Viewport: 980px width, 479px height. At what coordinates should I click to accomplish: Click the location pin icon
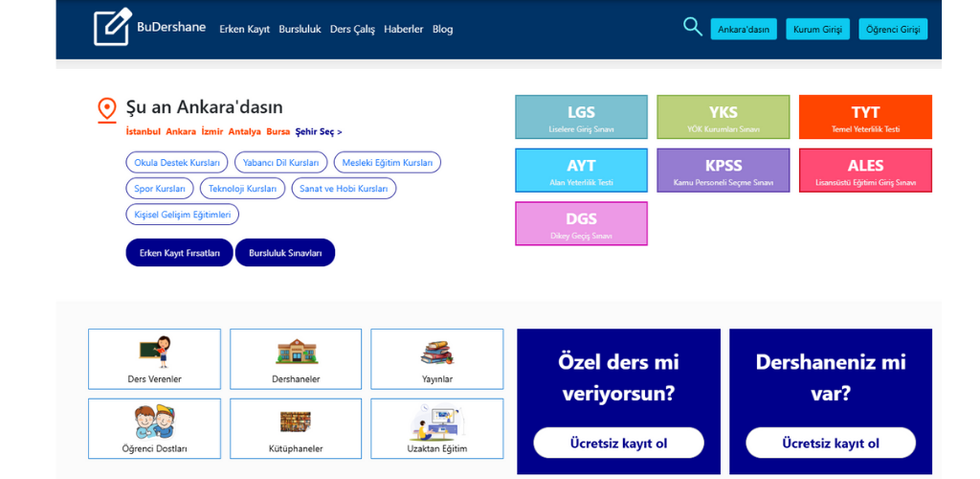(x=107, y=109)
